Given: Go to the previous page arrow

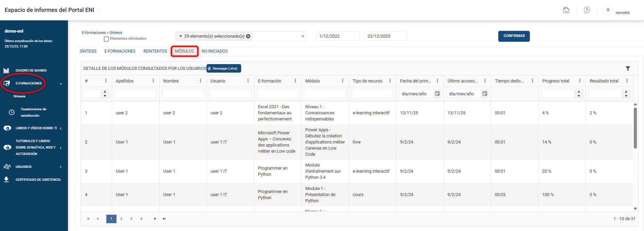Looking at the screenshot, I should coord(97,219).
